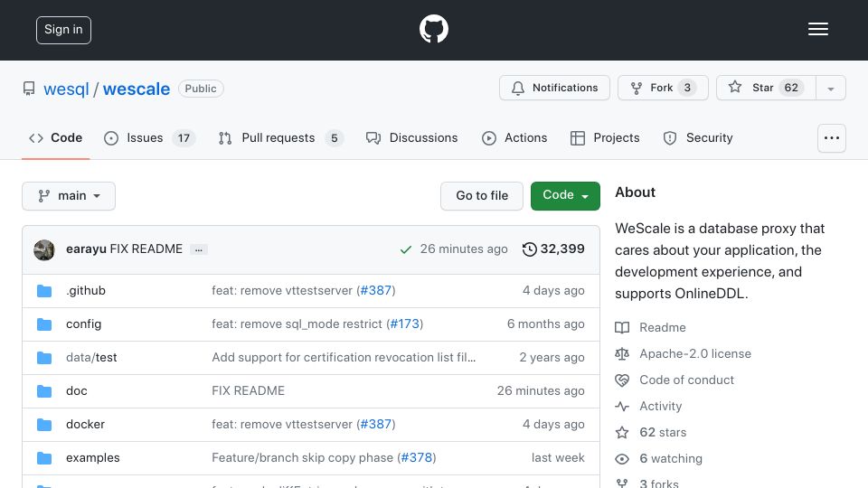
Task: Open the .github folder
Action: (86, 290)
